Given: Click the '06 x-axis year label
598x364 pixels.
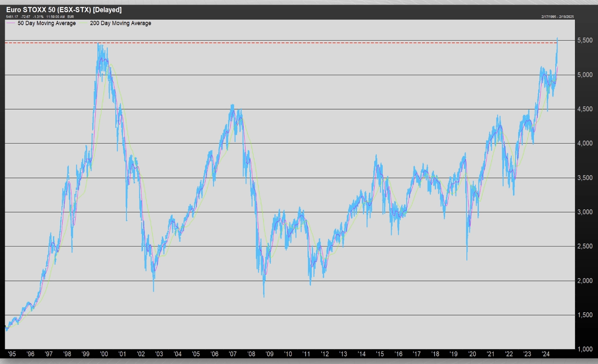Looking at the screenshot, I should point(214,354).
